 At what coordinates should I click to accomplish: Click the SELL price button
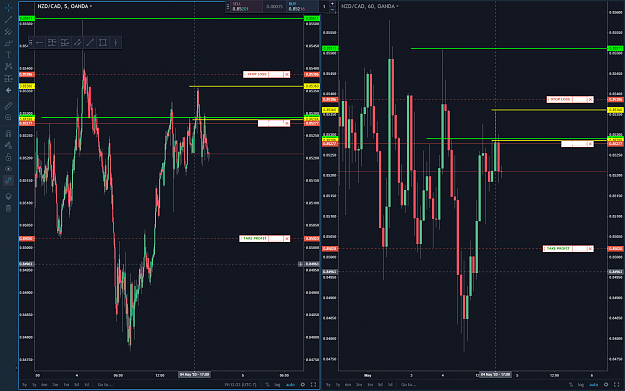[x=247, y=6]
